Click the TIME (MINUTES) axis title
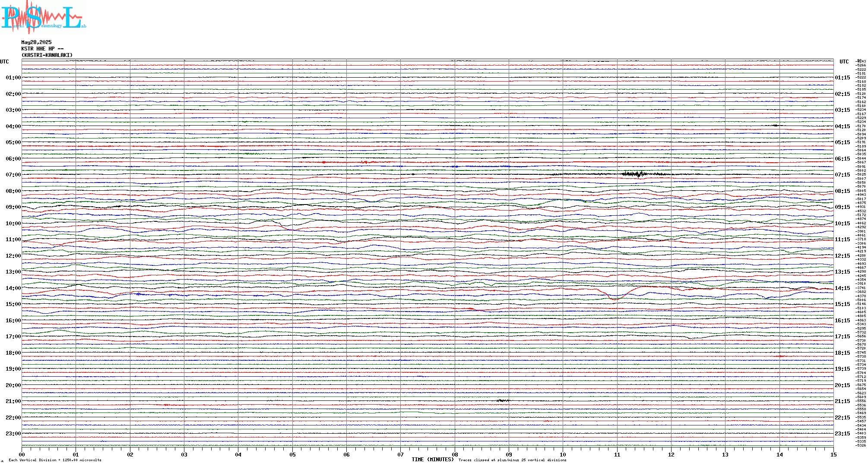Image resolution: width=868 pixels, height=466 pixels. (433, 460)
